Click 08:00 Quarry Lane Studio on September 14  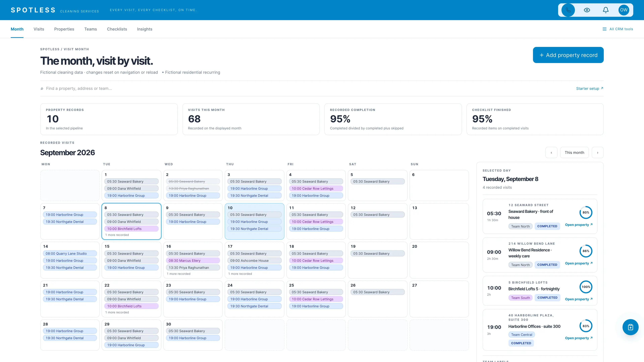point(70,253)
